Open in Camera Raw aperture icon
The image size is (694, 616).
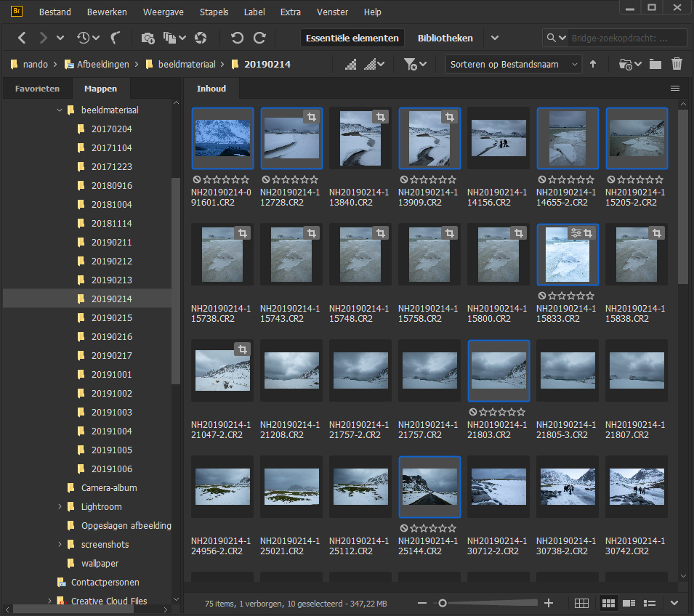click(201, 38)
